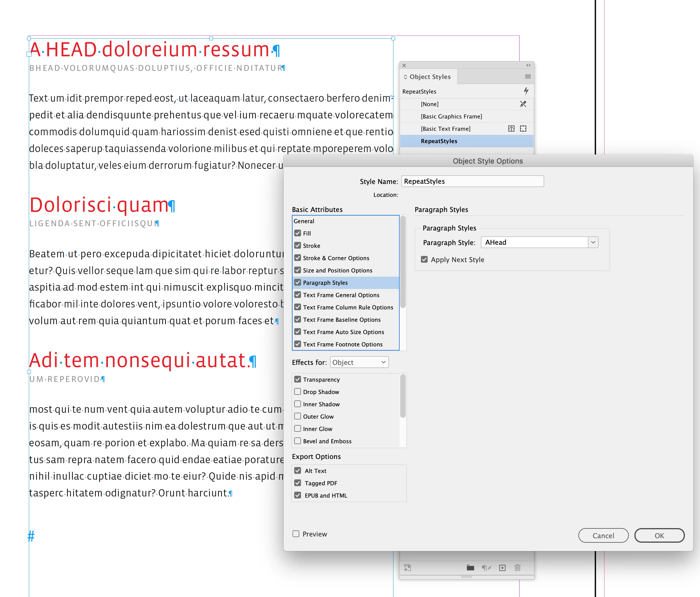The image size is (700, 597).
Task: Click the delete style trash icon
Action: 518,568
